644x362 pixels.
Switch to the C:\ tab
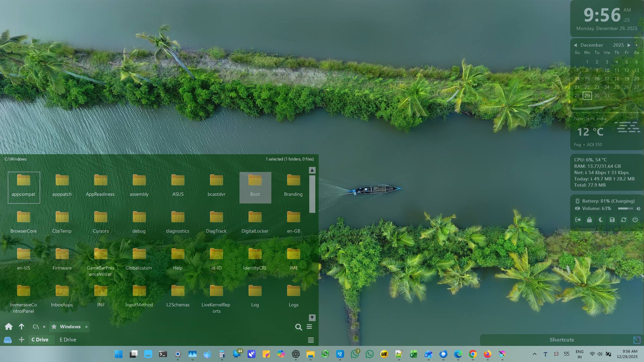[36, 326]
